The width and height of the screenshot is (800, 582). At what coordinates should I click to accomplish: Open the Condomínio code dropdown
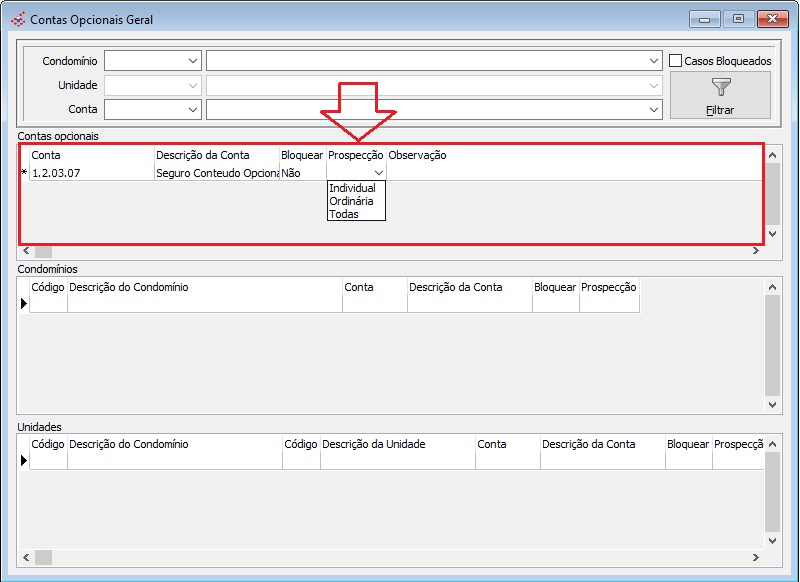(193, 61)
